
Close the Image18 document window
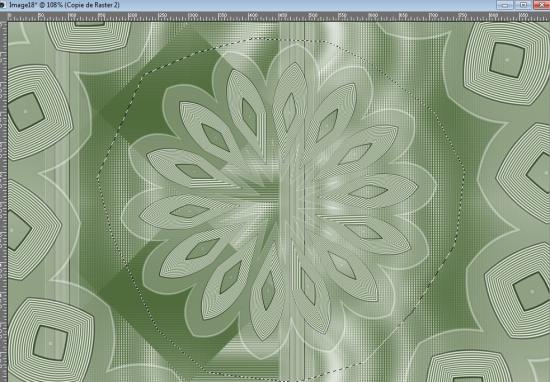pos(542,5)
